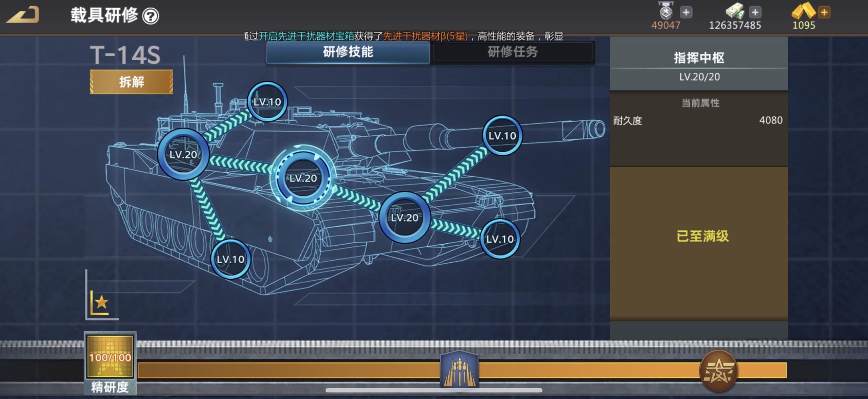The height and width of the screenshot is (399, 868).
Task: Open the help question mark icon
Action: point(150,16)
